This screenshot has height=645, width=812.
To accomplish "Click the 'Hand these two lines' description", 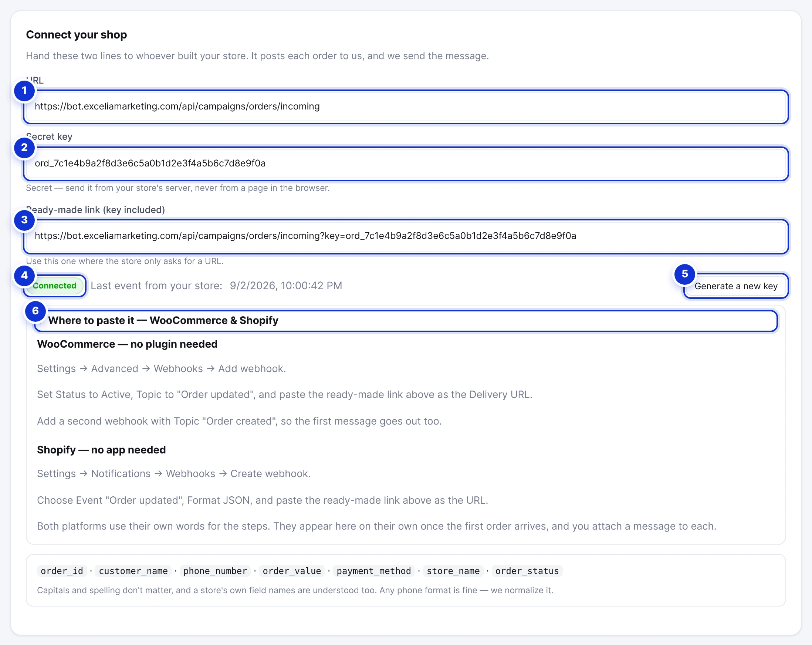I will point(258,56).
